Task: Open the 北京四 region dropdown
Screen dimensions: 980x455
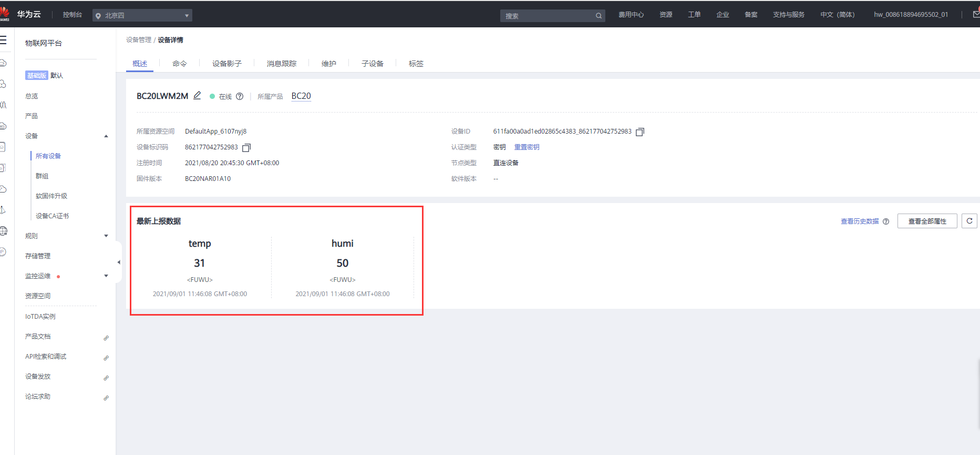Action: 142,16
